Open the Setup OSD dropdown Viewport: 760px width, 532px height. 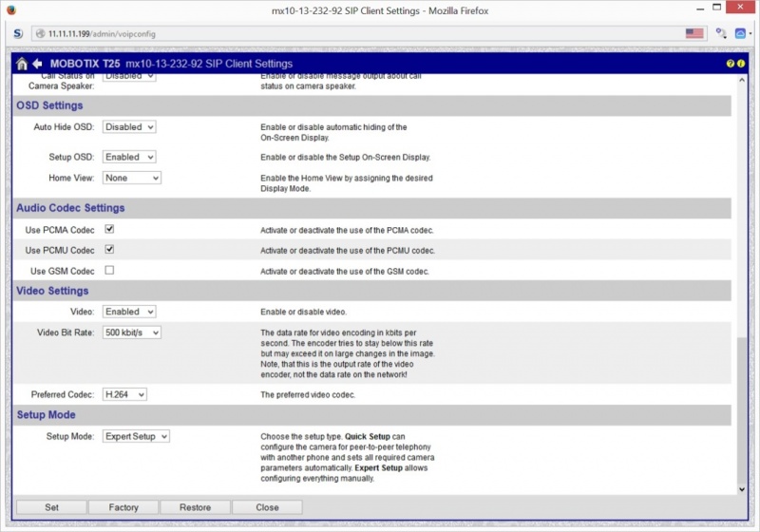click(129, 157)
